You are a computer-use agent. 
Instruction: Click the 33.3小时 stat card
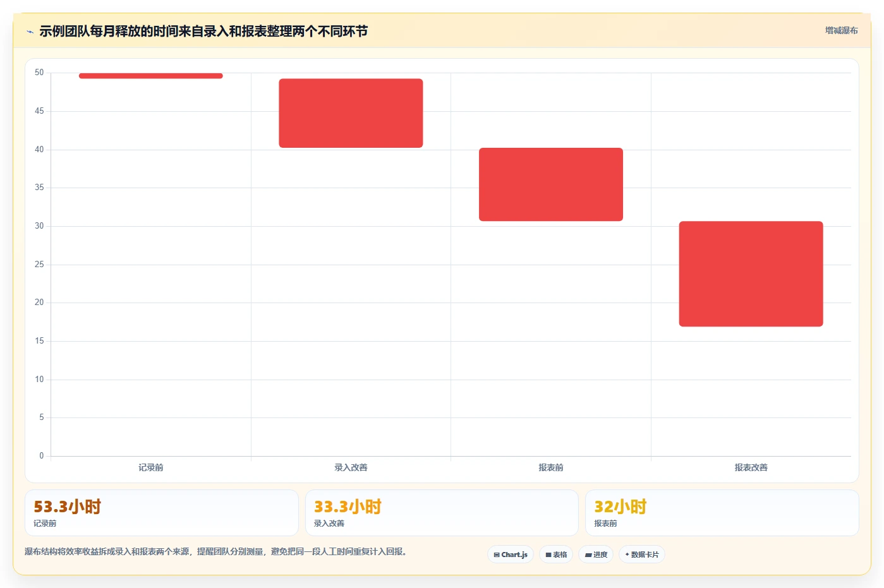pyautogui.click(x=442, y=513)
